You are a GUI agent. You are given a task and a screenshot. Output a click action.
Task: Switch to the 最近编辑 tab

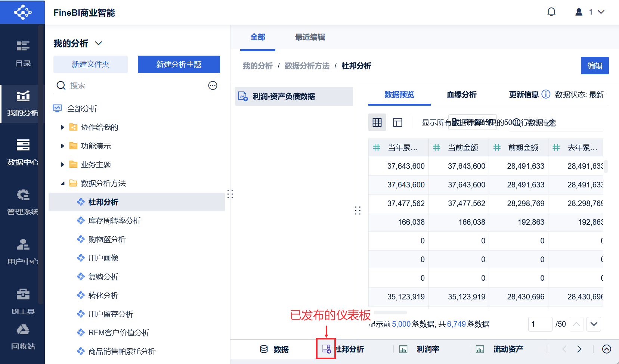pos(310,37)
